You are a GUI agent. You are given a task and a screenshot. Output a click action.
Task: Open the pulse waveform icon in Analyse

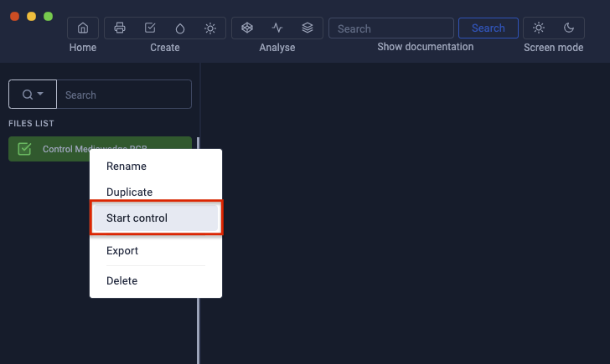coord(277,28)
